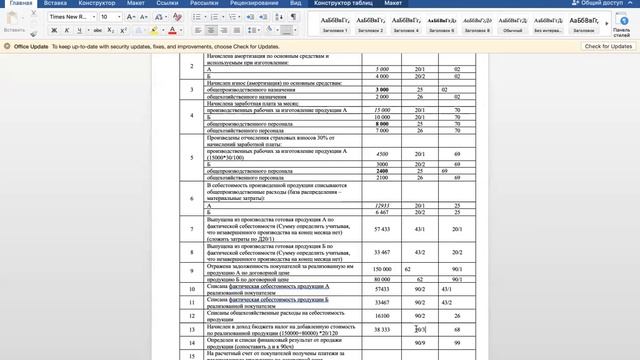Viewport: 640px width, 360px height.
Task: Click the decrease indent icon
Action: pos(250,17)
